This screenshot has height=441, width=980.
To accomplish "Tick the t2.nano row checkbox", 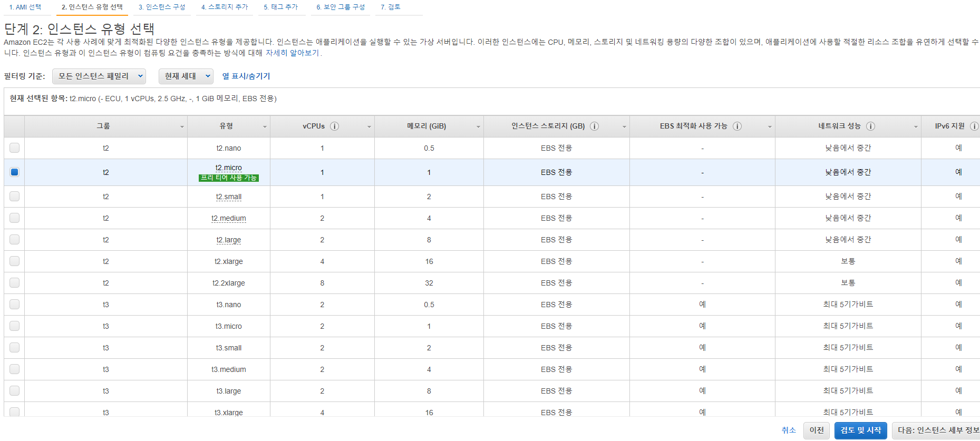I will [x=14, y=148].
